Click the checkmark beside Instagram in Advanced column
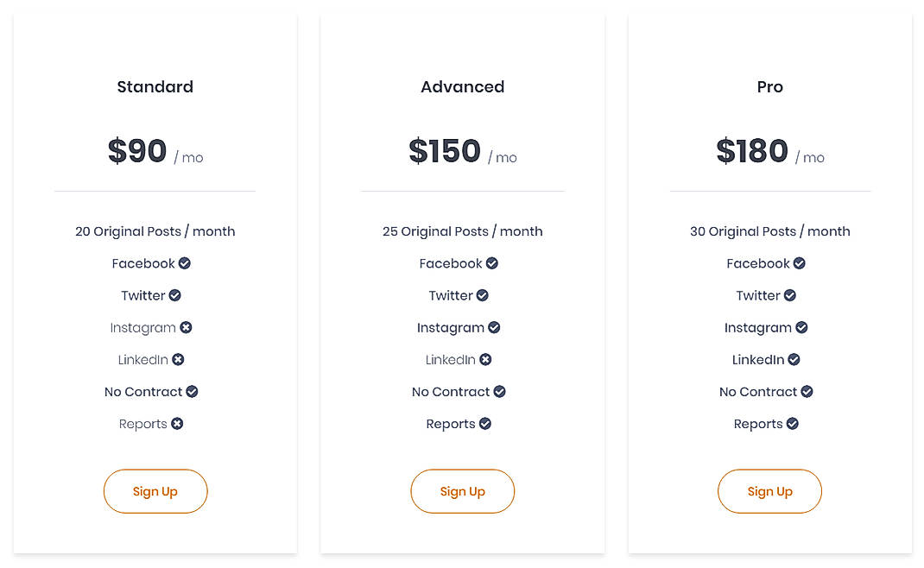This screenshot has width=924, height=568. (x=496, y=327)
